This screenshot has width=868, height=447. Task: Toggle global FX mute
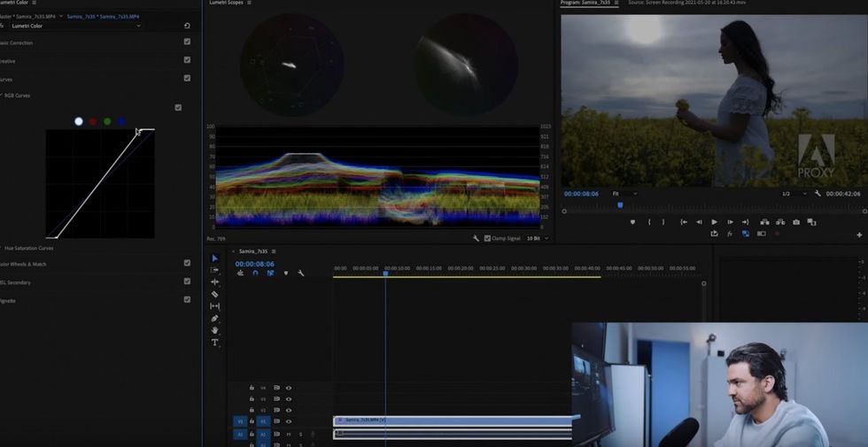[x=730, y=234]
